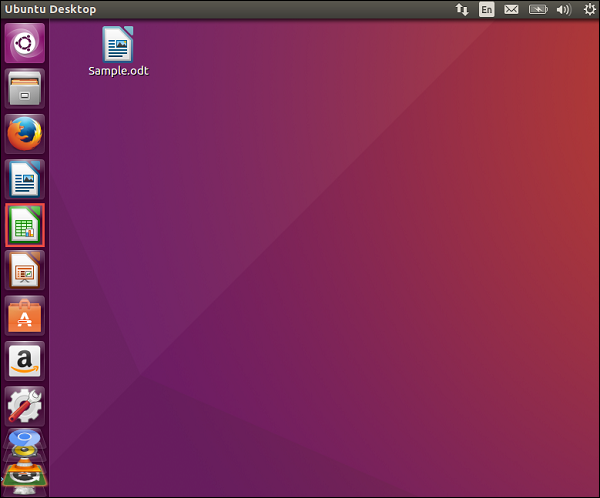The image size is (600, 498).
Task: Launch LibreOffice Writer from the launcher
Action: (x=24, y=180)
